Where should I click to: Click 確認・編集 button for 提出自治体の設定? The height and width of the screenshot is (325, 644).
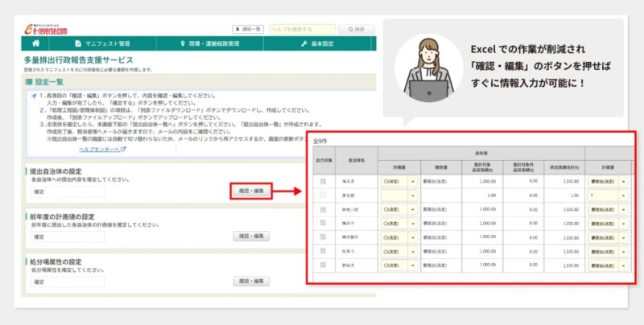[x=250, y=191]
